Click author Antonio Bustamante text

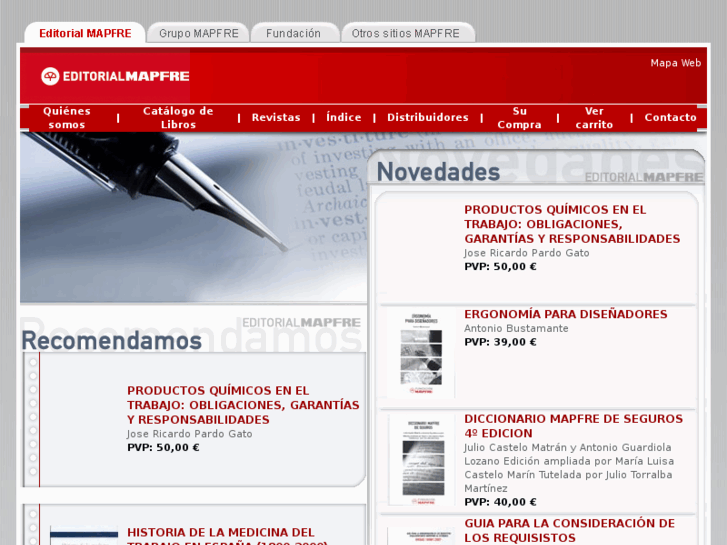(516, 328)
